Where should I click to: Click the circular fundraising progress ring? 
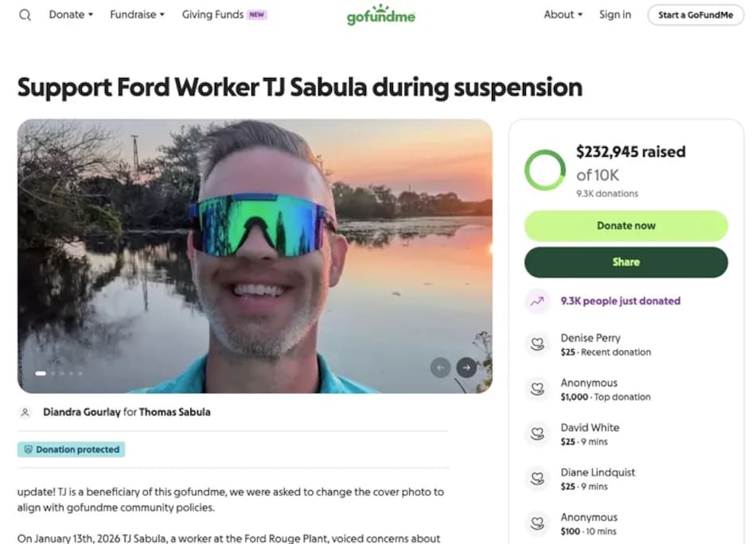pyautogui.click(x=545, y=170)
